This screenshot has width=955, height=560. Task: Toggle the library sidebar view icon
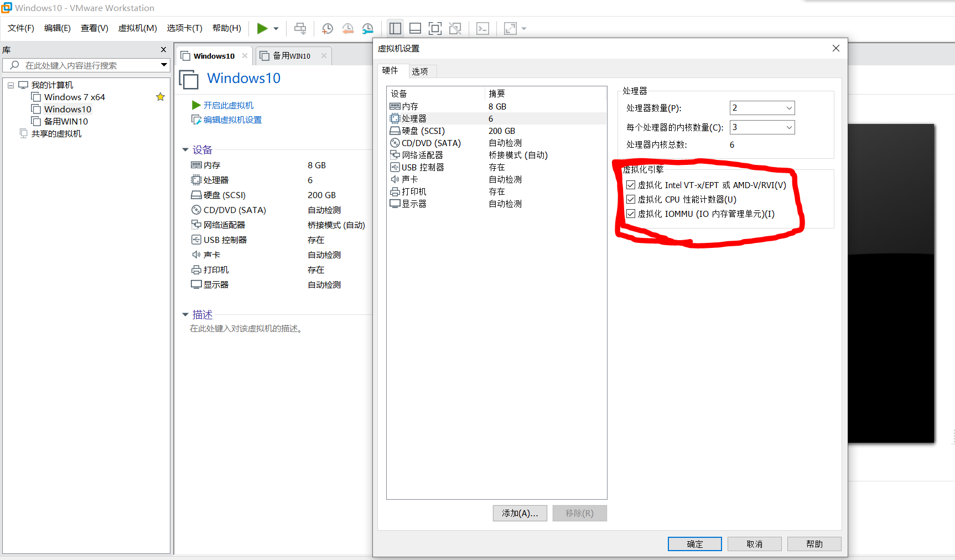[x=395, y=28]
